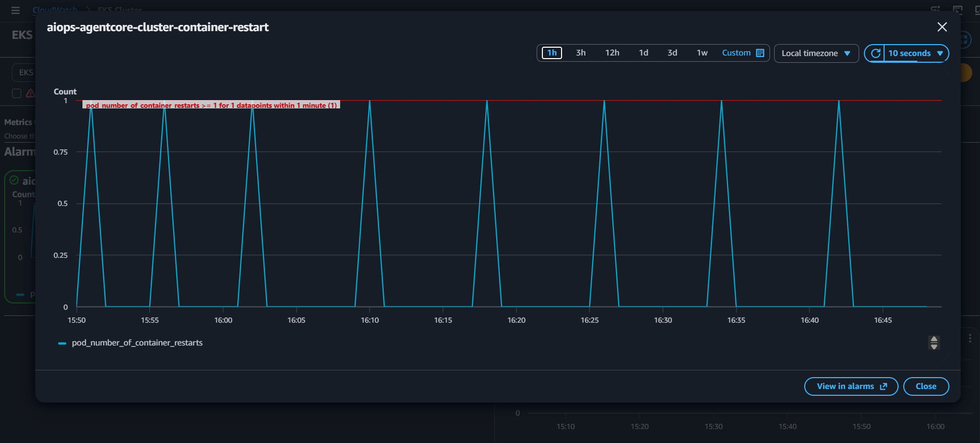Click the red alarm threshold annotation label
980x443 pixels.
pos(211,105)
